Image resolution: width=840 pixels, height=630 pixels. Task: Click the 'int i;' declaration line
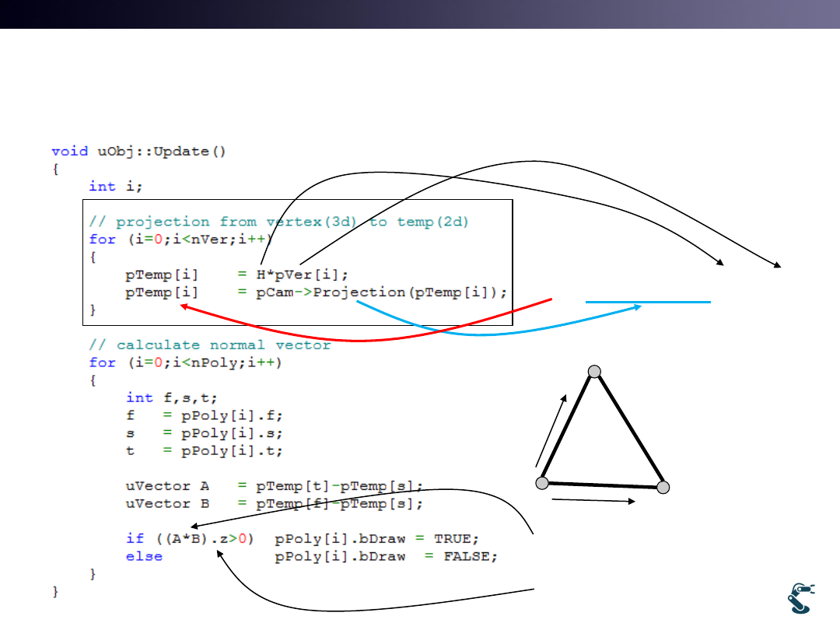click(115, 186)
